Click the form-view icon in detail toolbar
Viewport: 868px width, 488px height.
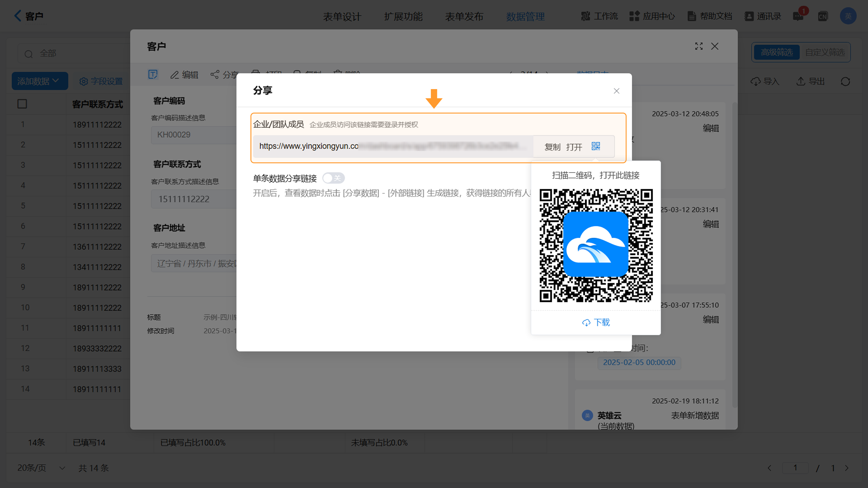tap(153, 74)
